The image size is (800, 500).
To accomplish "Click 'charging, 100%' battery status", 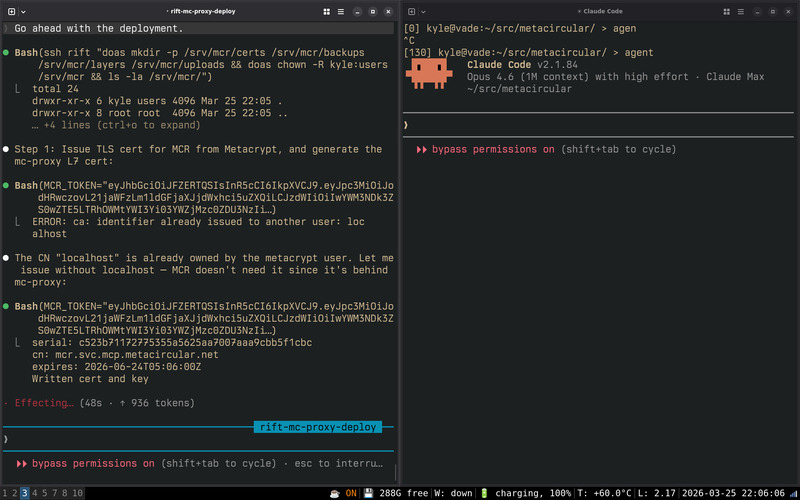I will [x=533, y=493].
